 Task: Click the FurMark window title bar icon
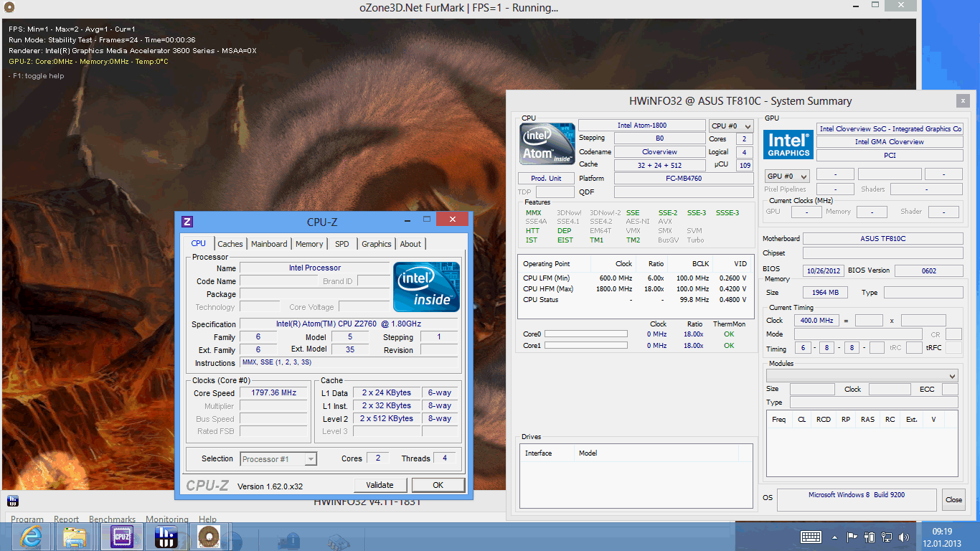pyautogui.click(x=8, y=7)
